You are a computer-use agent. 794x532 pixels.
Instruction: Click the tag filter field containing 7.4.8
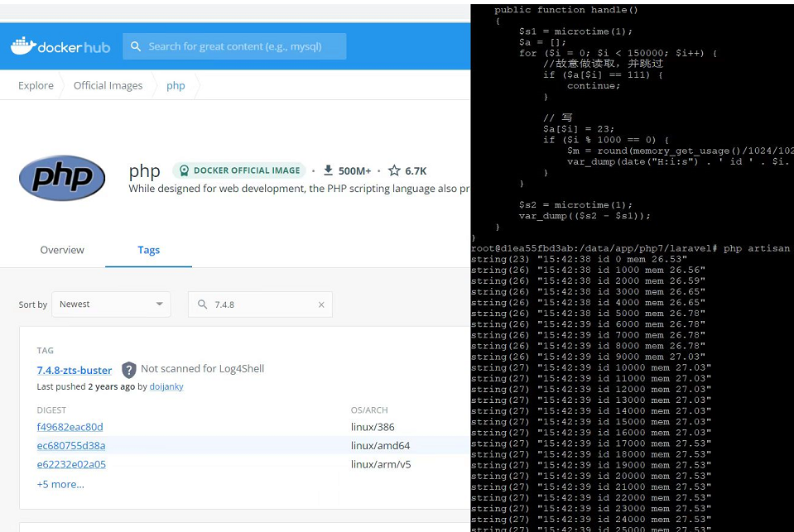coord(260,304)
